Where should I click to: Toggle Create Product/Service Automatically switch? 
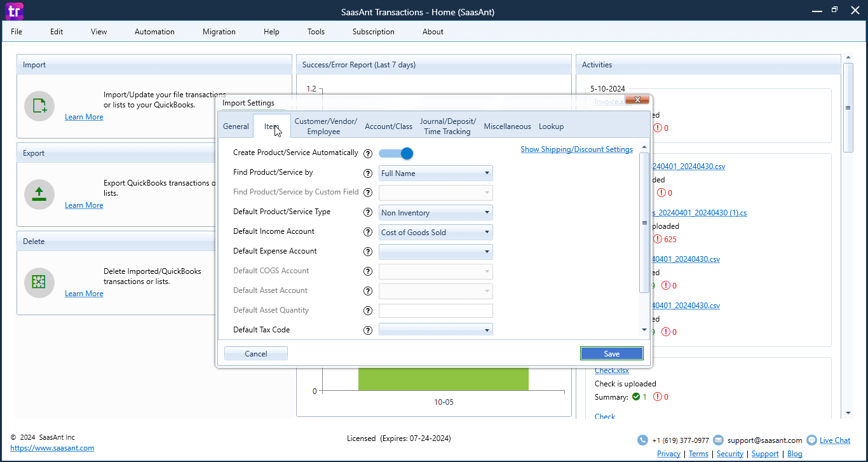(x=396, y=153)
